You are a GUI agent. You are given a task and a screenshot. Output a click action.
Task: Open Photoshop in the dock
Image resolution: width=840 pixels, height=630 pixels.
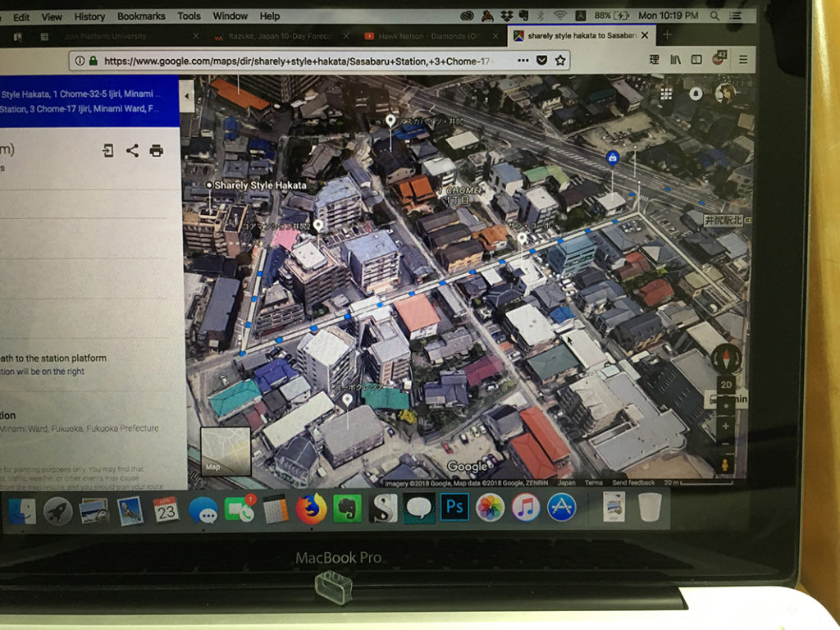454,507
